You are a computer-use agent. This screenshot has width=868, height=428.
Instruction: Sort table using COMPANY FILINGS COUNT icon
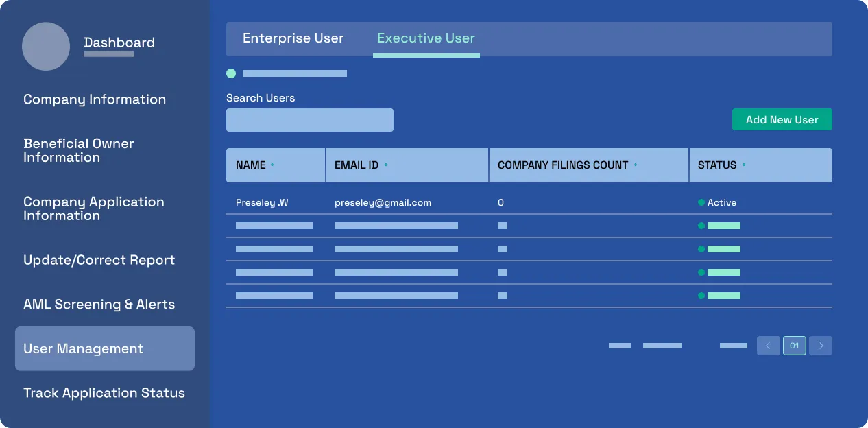point(636,165)
